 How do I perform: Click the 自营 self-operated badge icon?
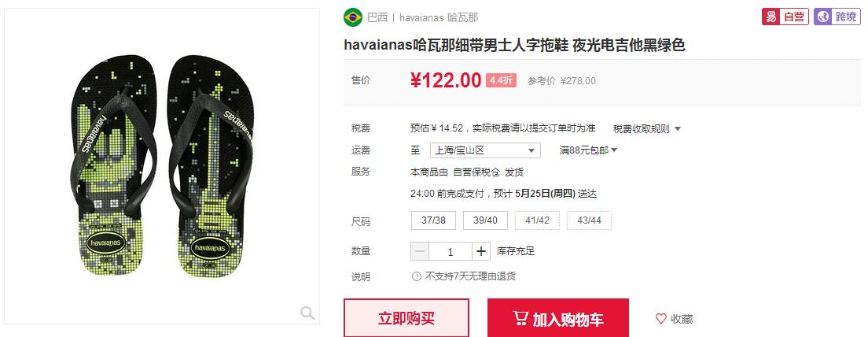coord(785,17)
